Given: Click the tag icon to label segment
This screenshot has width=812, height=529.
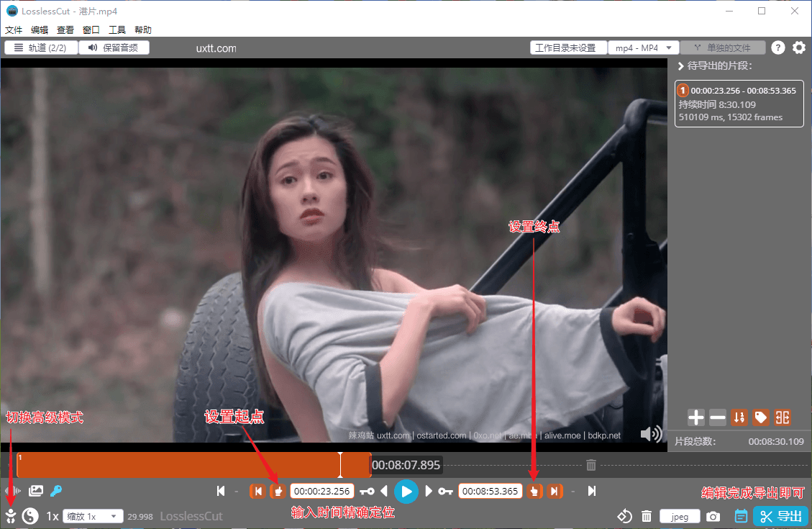Looking at the screenshot, I should point(761,417).
